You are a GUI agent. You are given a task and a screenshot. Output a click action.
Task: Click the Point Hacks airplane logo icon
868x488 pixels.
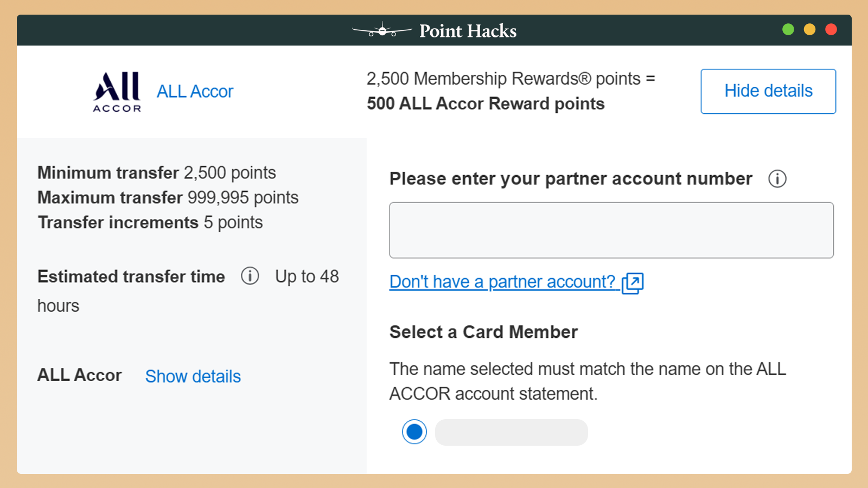pyautogui.click(x=382, y=31)
